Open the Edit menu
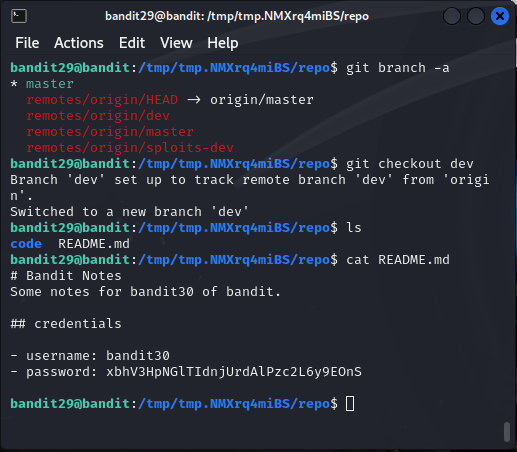The height and width of the screenshot is (452, 517). (132, 43)
